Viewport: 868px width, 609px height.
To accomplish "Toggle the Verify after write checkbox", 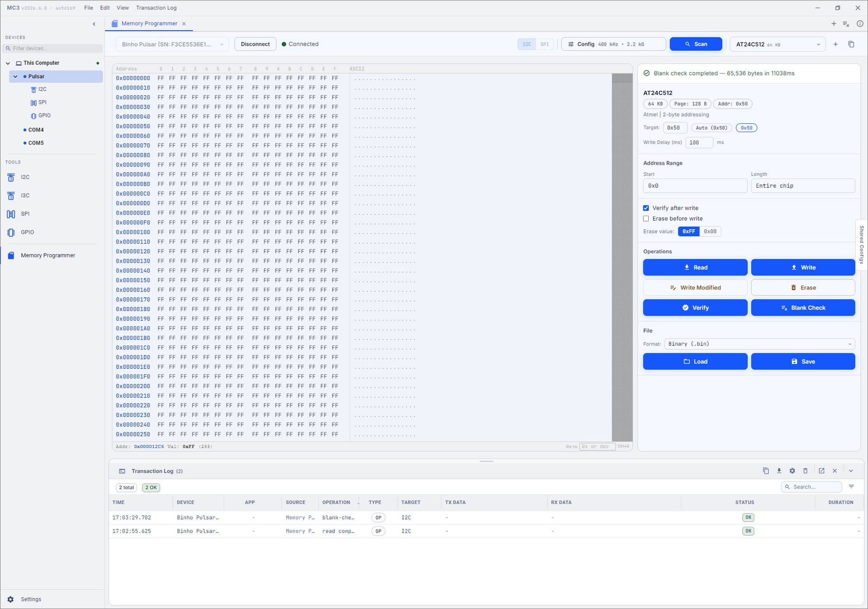I will point(646,208).
